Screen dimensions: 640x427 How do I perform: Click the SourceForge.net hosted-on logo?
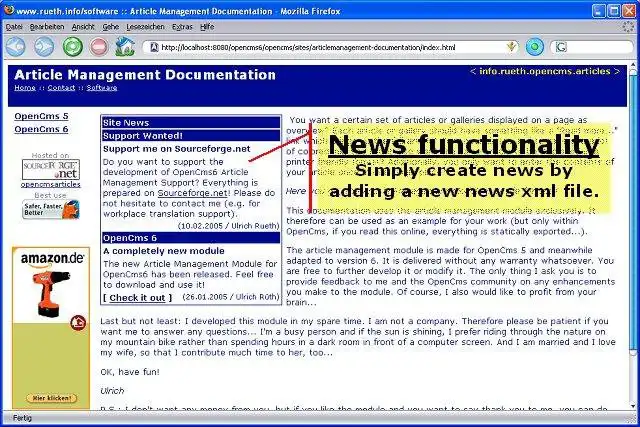click(x=51, y=169)
